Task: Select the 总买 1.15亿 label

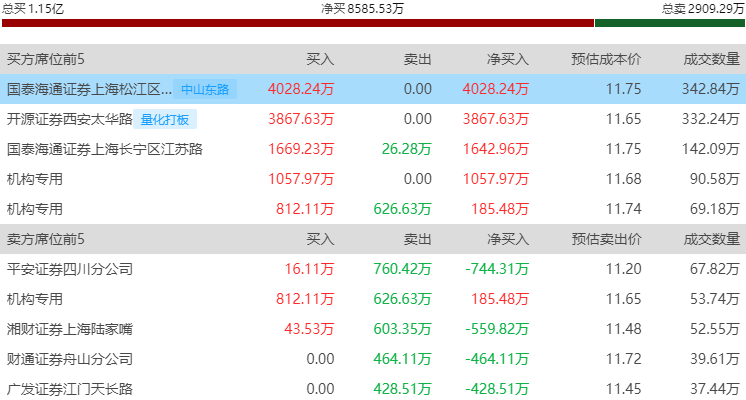Action: (x=32, y=9)
